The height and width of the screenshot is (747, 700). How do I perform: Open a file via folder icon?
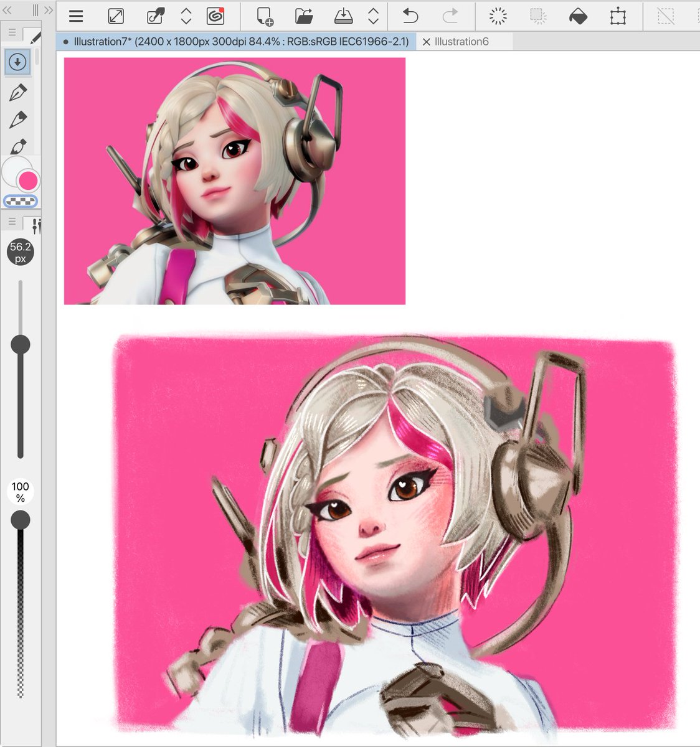[x=304, y=16]
